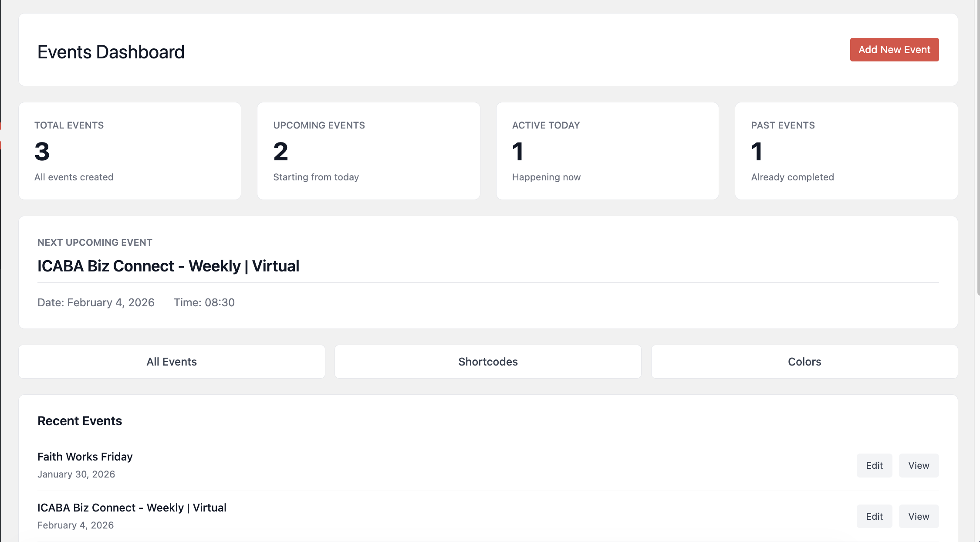Click Faith Works Friday title in Recent Events
Screen dimensions: 980x542
tap(85, 457)
